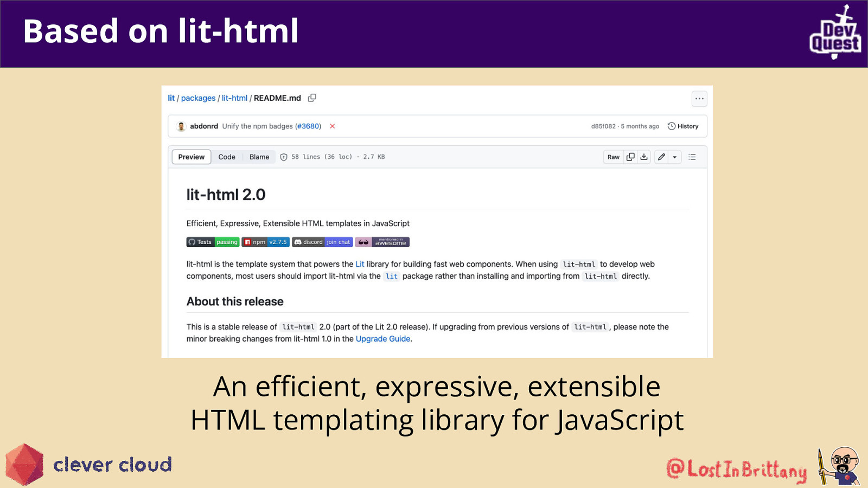Click the lit-html 2.0 heading
Screen dimensions: 868x488
click(x=226, y=195)
